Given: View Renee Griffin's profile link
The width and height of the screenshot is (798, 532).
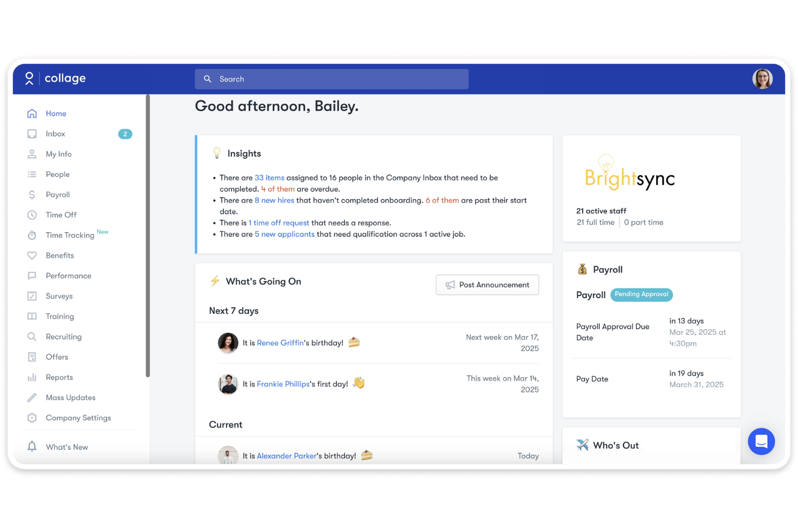Looking at the screenshot, I should [280, 342].
